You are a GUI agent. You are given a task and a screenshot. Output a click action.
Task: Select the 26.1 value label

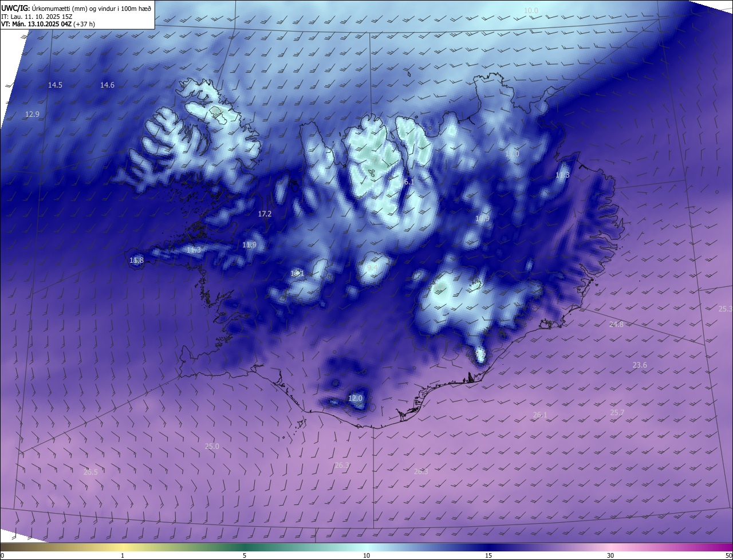540,415
